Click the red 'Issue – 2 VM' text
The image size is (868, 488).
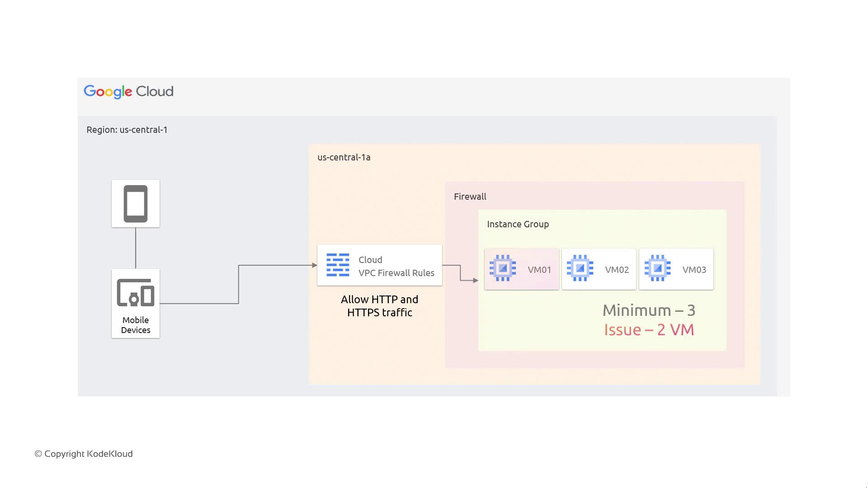pyautogui.click(x=649, y=330)
